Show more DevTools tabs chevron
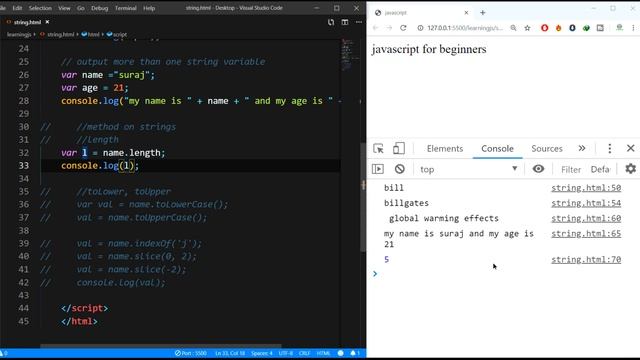Viewport: 640px width, 360px height. tap(582, 148)
